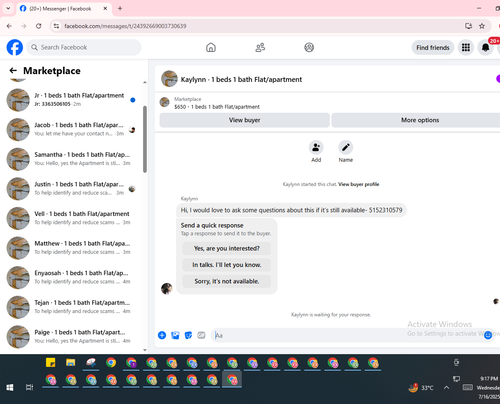Open the tab search dropdown in Chrome
Viewport: 500px width, 404px height.
click(8, 8)
